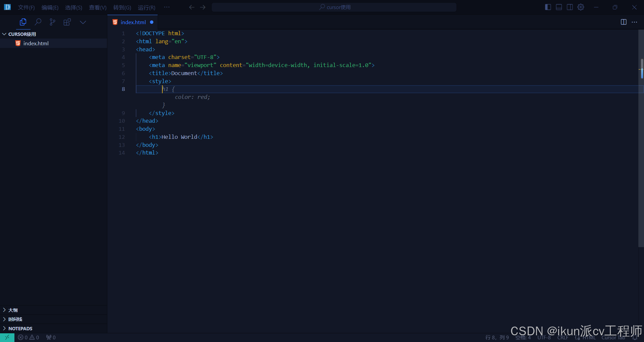
Task: Open the 文件(F) menu
Action: tap(26, 7)
